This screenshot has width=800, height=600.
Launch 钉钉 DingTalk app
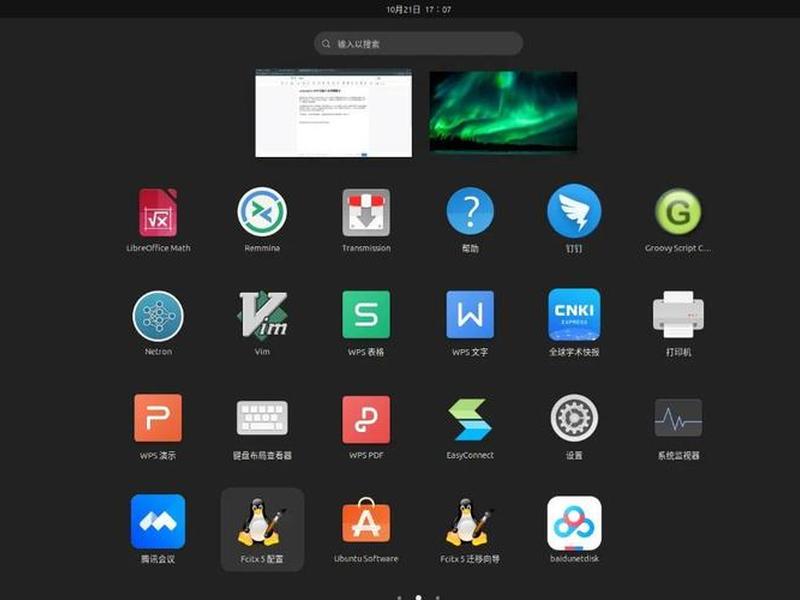click(x=574, y=211)
